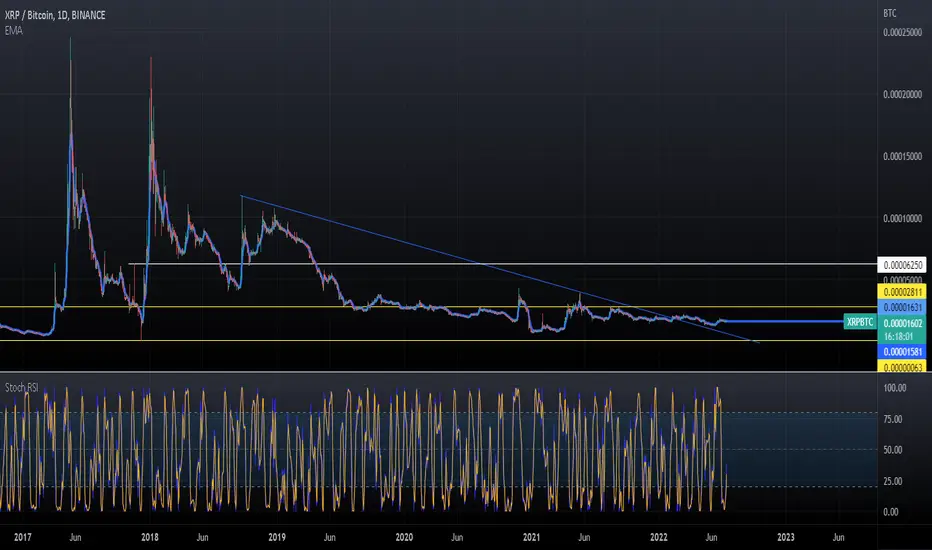Click the 0.00015000 price axis value
The image size is (932, 550).
[902, 156]
